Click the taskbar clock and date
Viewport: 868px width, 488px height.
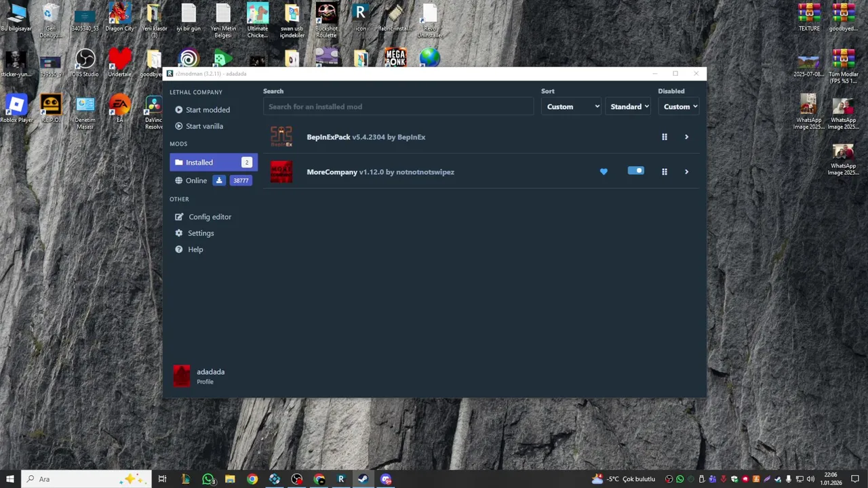pyautogui.click(x=831, y=479)
